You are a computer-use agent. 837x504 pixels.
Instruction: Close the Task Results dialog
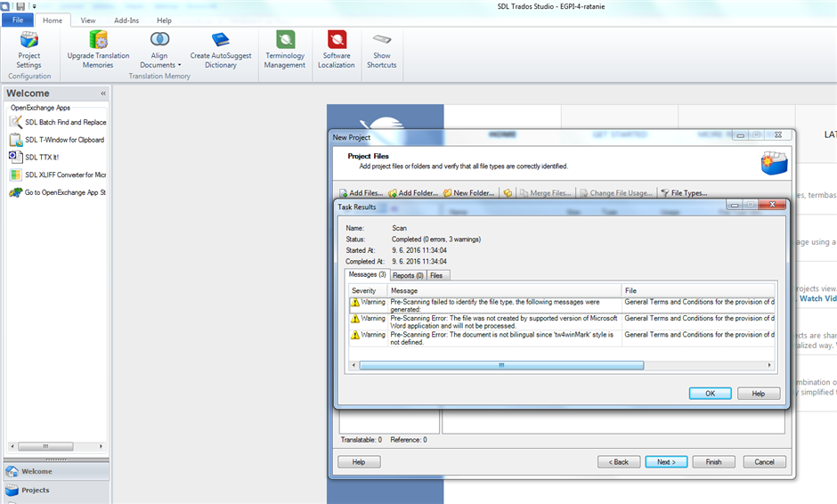click(x=772, y=205)
